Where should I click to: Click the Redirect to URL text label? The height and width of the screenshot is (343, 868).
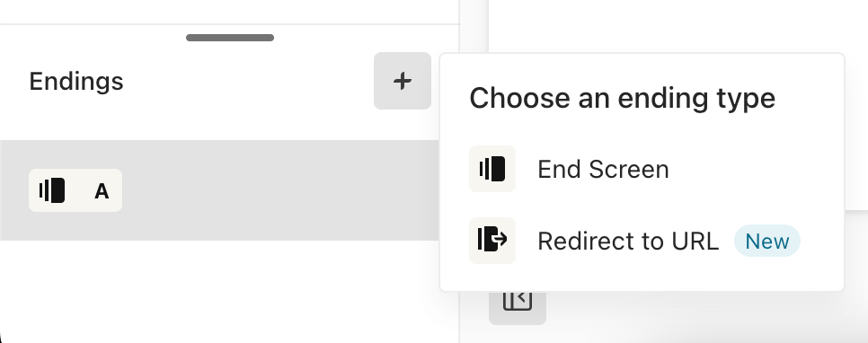coord(628,242)
